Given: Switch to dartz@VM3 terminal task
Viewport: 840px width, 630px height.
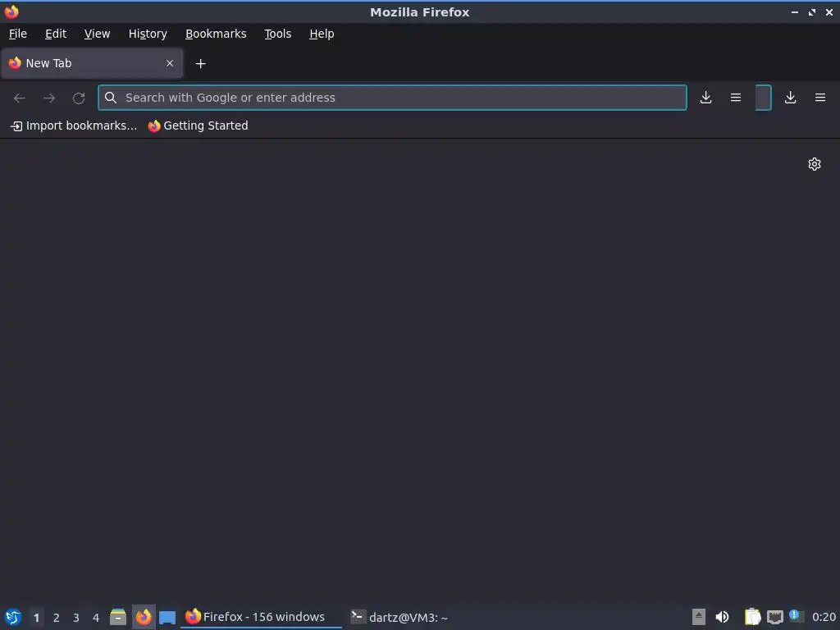Looking at the screenshot, I should pyautogui.click(x=399, y=617).
